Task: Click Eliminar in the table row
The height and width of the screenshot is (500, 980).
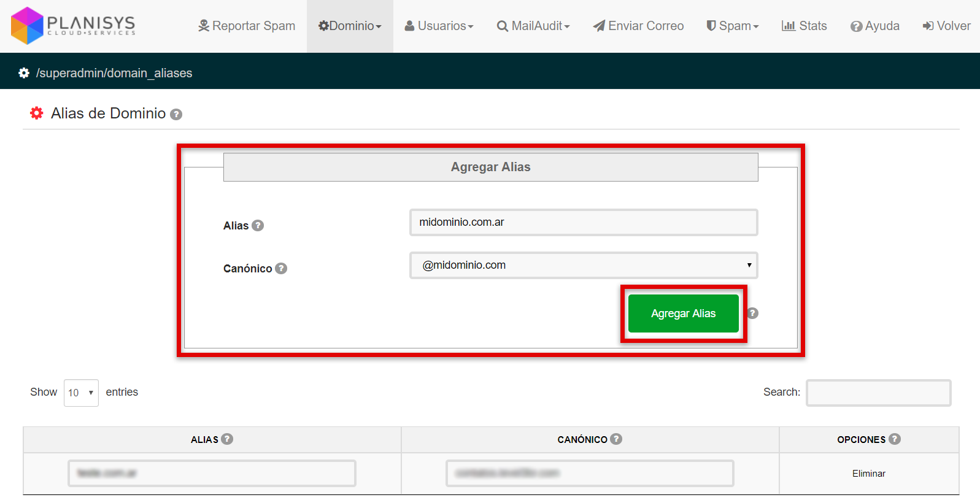Action: click(x=868, y=474)
